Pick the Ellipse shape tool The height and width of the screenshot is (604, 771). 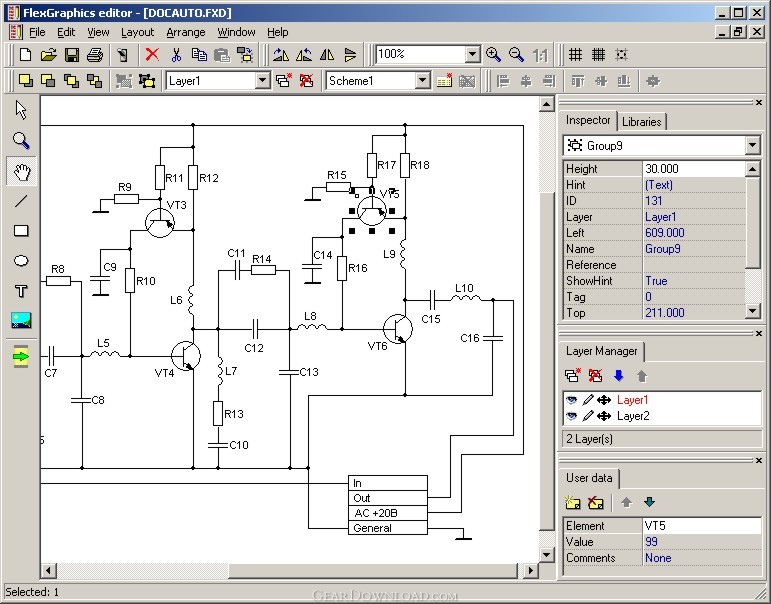pos(21,261)
